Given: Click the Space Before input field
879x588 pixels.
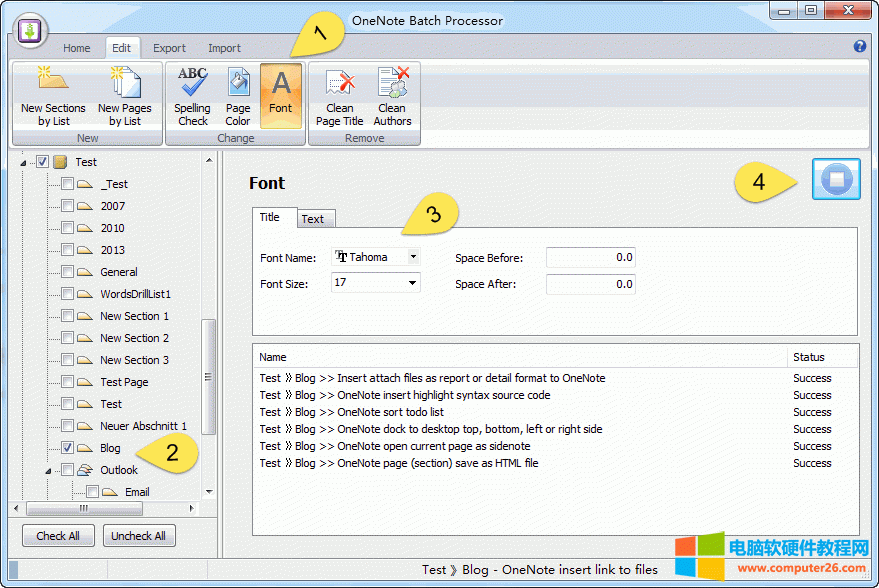Looking at the screenshot, I should click(x=590, y=256).
